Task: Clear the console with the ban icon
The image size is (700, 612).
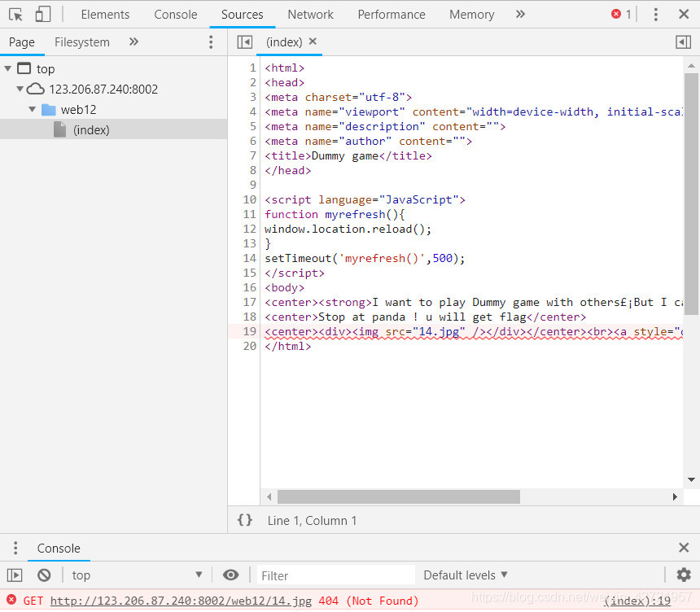Action: tap(44, 575)
